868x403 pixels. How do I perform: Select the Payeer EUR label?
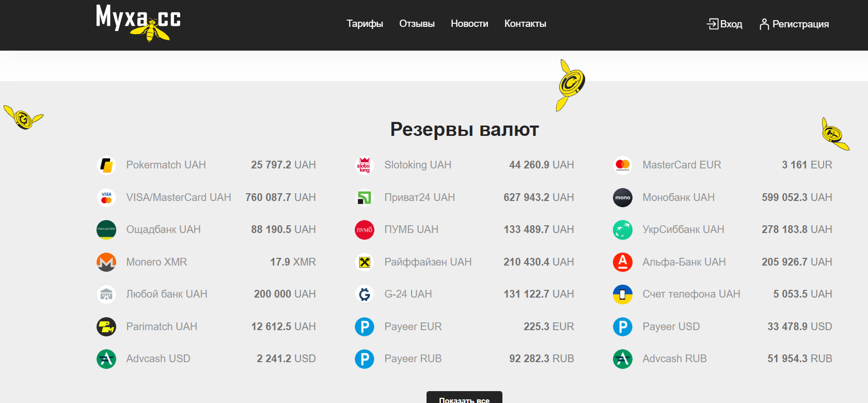[413, 327]
